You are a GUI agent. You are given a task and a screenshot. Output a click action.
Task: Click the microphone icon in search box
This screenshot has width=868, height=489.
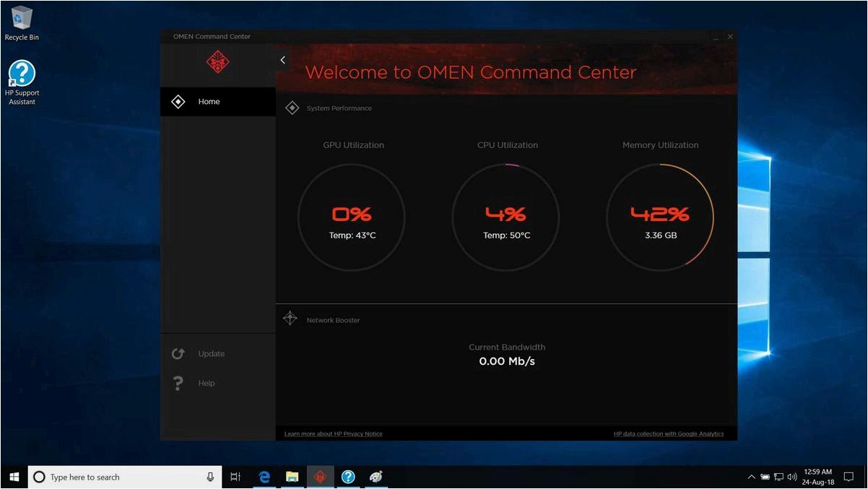[210, 477]
